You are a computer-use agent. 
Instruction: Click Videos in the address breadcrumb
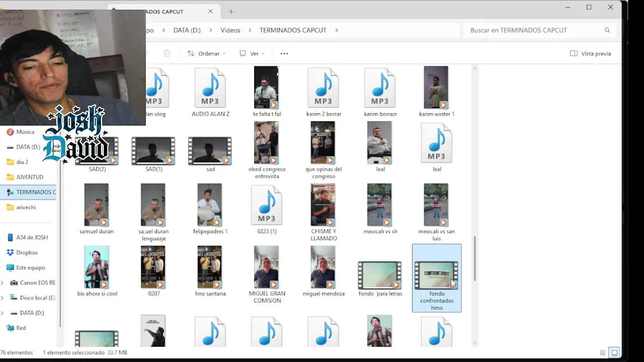[x=230, y=30]
